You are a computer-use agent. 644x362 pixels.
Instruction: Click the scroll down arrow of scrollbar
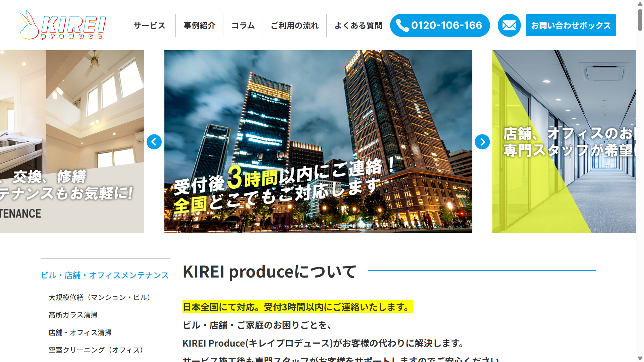pos(640,358)
